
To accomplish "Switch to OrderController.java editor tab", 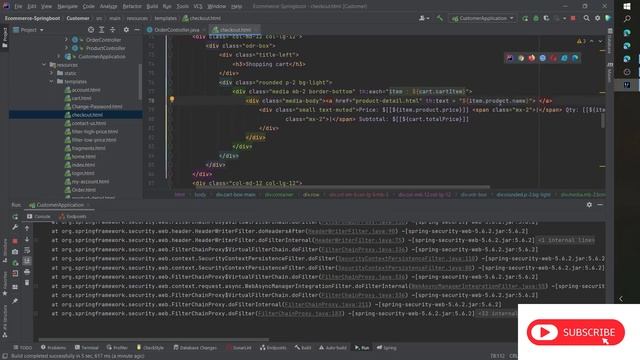I will coord(176,30).
